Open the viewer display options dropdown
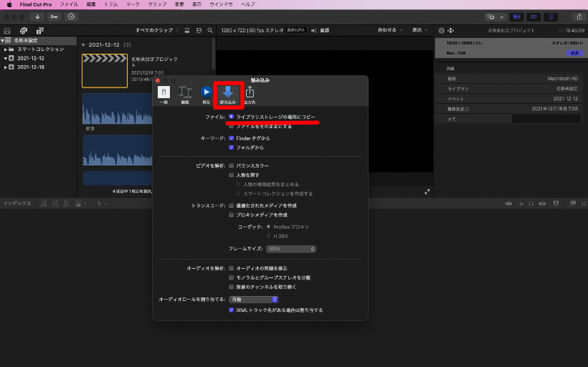 click(419, 30)
